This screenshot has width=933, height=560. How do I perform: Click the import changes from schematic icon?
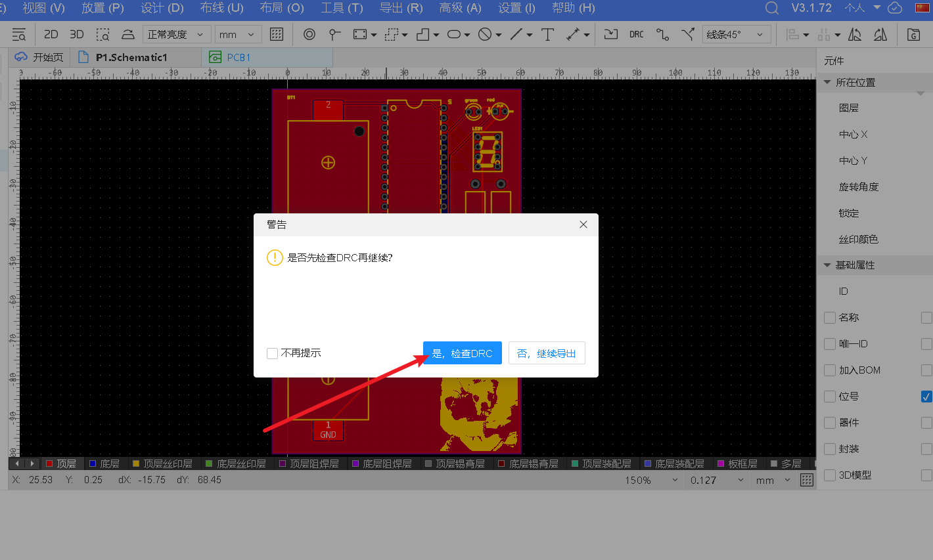[610, 34]
